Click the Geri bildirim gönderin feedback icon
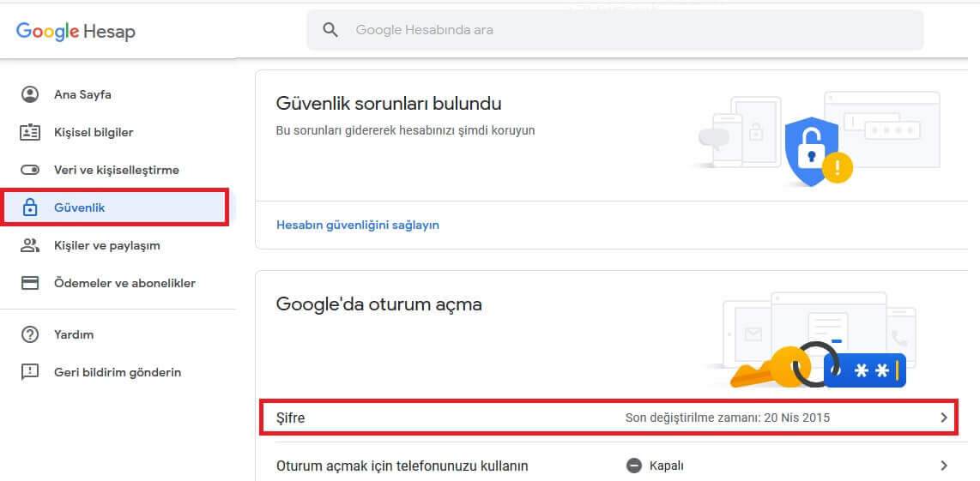The width and height of the screenshot is (980, 481). click(30, 372)
